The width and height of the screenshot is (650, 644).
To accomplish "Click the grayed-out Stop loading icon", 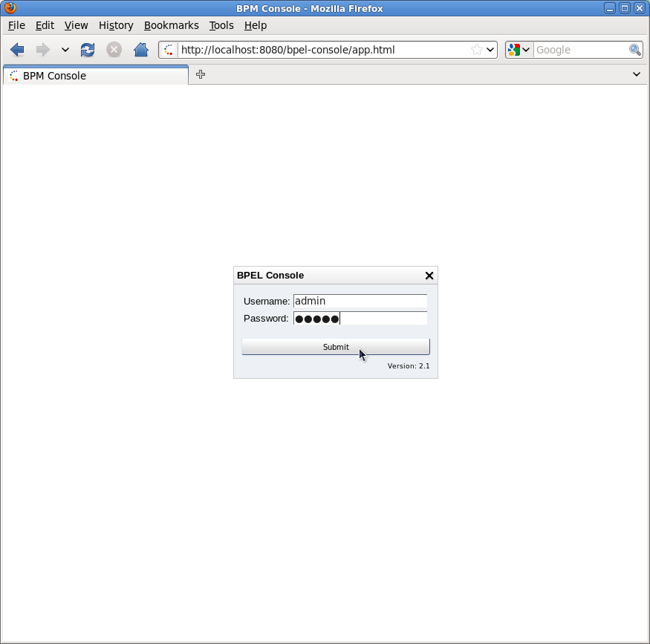I will click(x=114, y=50).
